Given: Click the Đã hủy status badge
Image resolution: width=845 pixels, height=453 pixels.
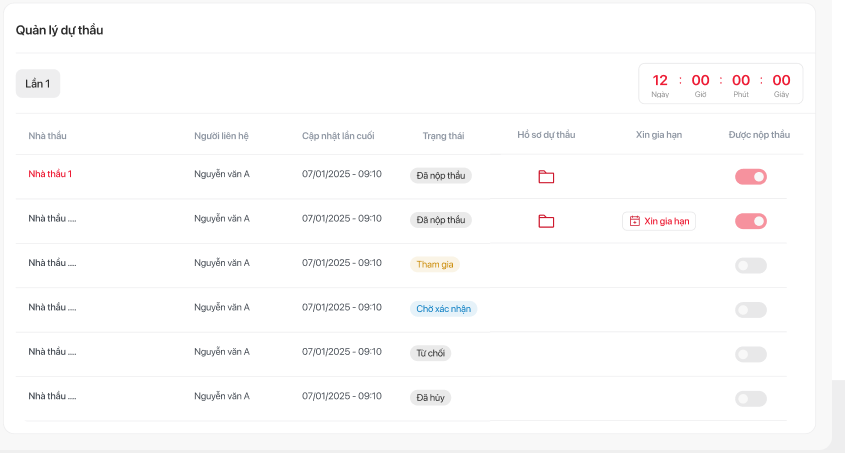Looking at the screenshot, I should tap(430, 397).
